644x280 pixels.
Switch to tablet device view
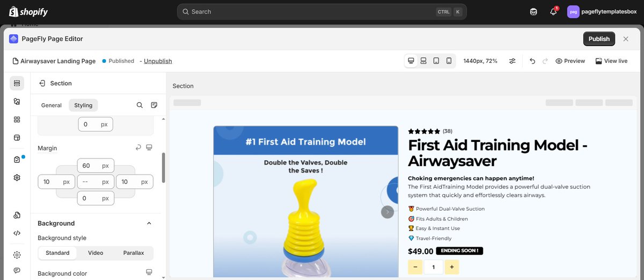tap(436, 61)
